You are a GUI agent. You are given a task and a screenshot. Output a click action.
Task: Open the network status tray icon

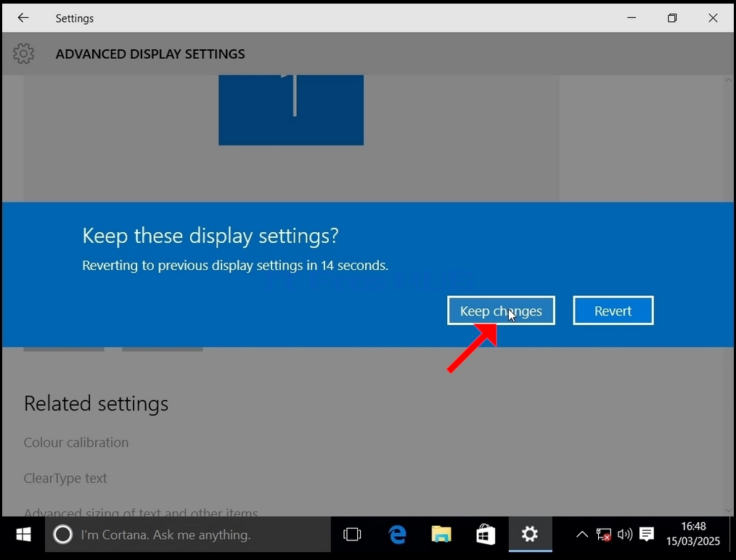[x=604, y=534]
